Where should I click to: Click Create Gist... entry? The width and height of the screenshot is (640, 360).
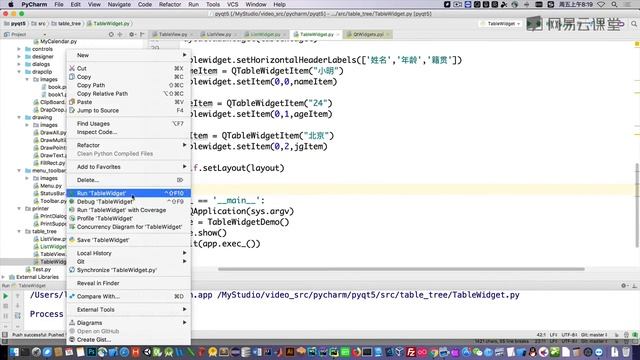(128, 340)
